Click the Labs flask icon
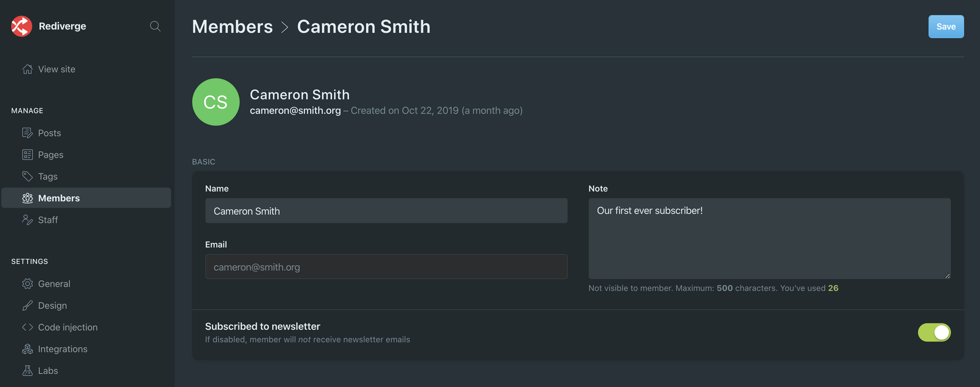Viewport: 980px width, 387px height. (x=27, y=371)
